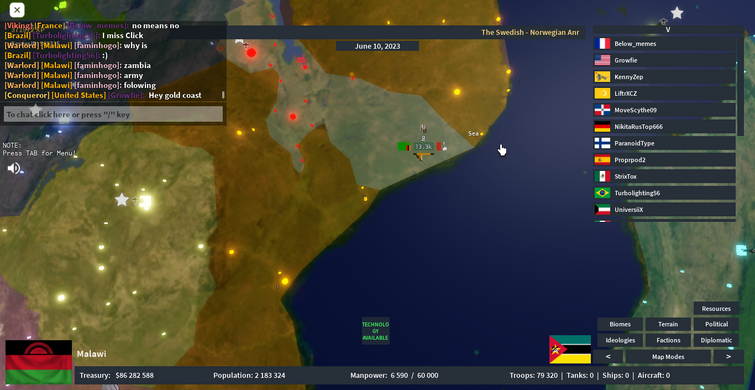This screenshot has width=755, height=390.
Task: Click Technology Available notification
Action: click(x=376, y=331)
